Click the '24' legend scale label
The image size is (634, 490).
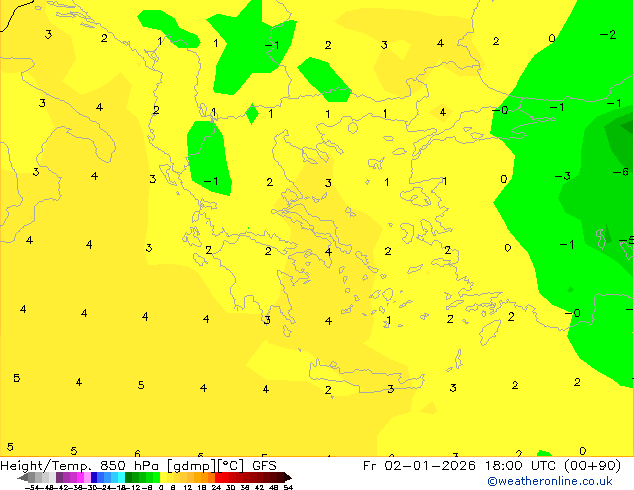tap(216, 487)
